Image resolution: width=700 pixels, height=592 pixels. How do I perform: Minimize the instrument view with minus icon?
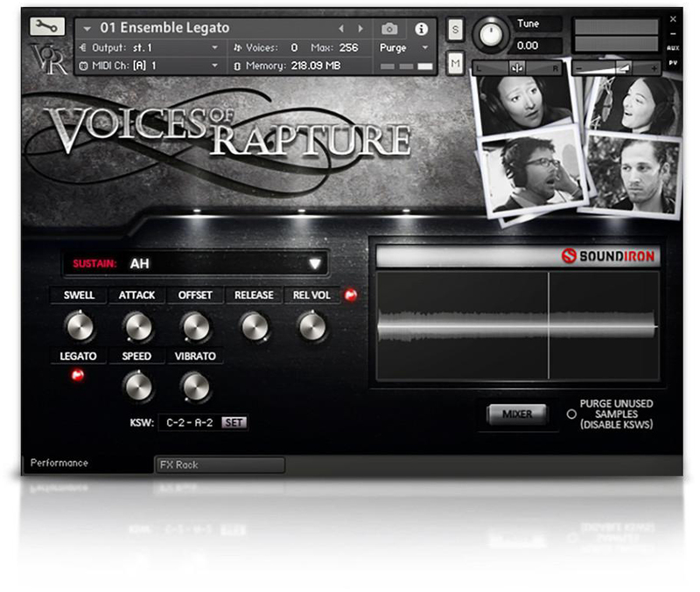673,34
